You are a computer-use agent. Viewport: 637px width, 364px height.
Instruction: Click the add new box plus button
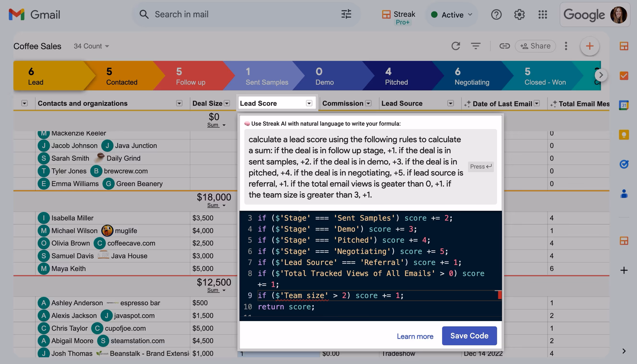[589, 46]
